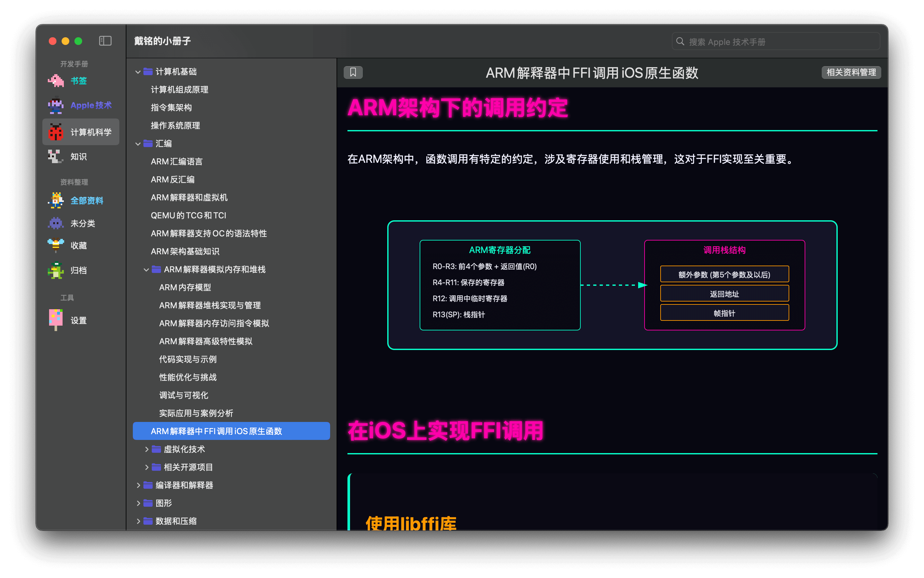Click 返回地址 box in stack diagram
The height and width of the screenshot is (578, 924).
pos(724,293)
